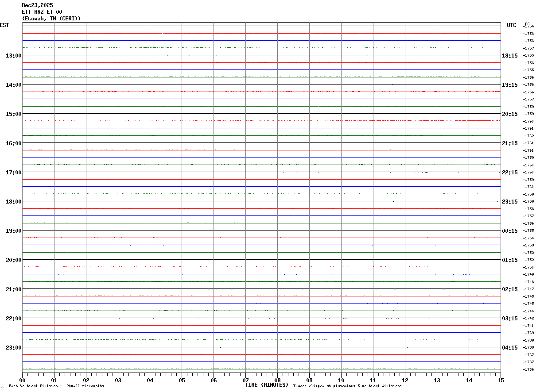Click minute 11 on the time axis

373,380
